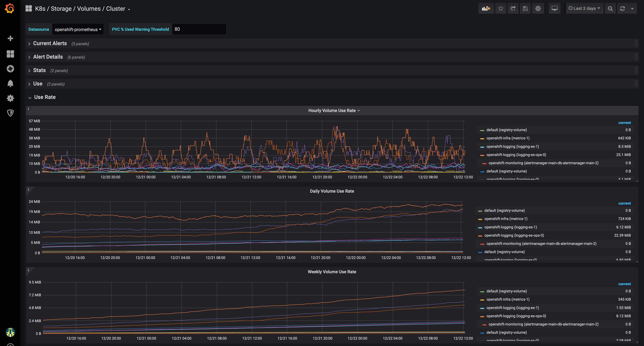Click the logging-es-ops-0 color swatch in Hourly legend

pos(482,155)
